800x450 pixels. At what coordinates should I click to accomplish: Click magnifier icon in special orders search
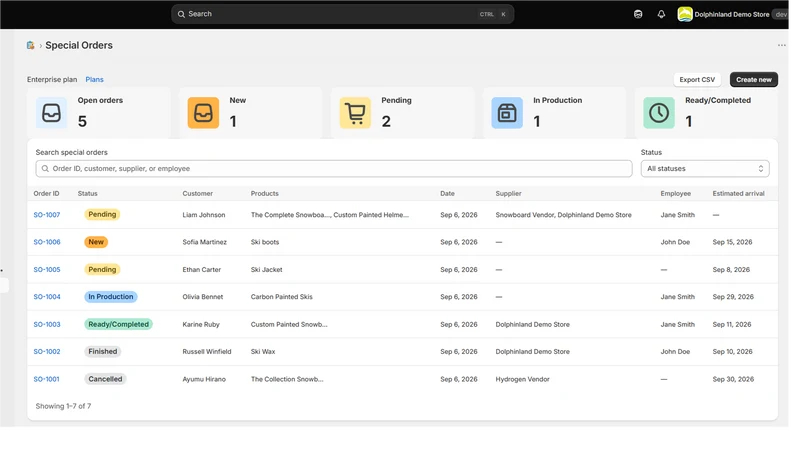45,169
